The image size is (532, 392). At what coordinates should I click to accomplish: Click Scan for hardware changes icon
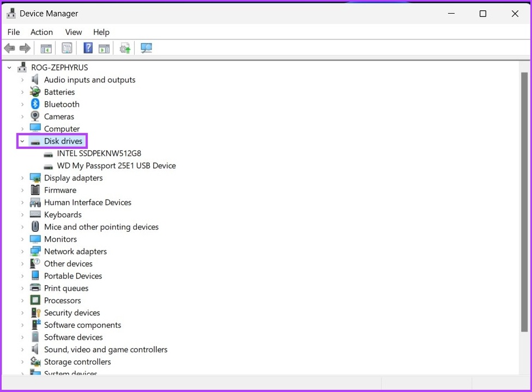point(146,48)
